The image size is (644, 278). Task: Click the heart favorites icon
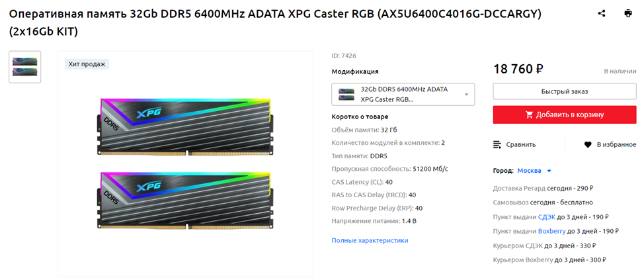pyautogui.click(x=588, y=145)
